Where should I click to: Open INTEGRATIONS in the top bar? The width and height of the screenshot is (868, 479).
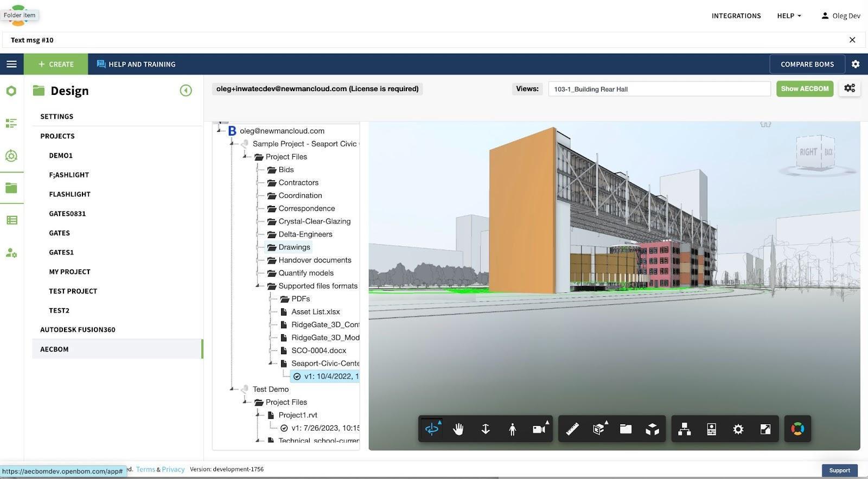pyautogui.click(x=736, y=16)
